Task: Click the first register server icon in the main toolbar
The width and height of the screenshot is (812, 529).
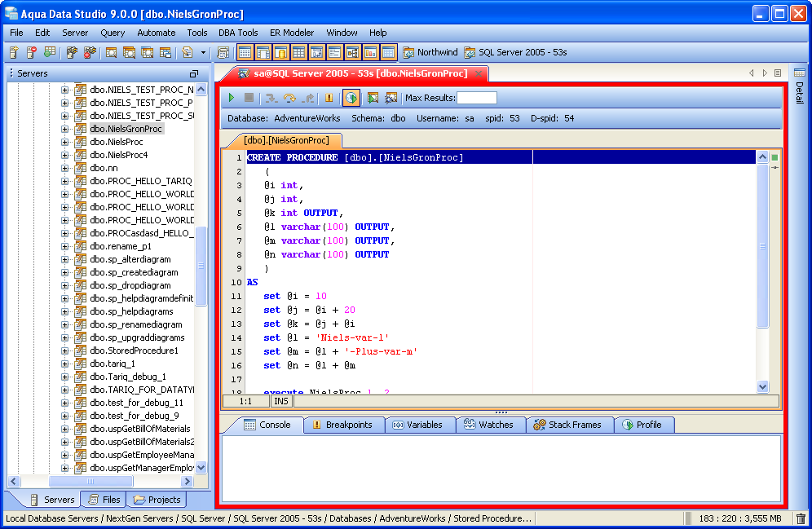Action: (x=15, y=52)
